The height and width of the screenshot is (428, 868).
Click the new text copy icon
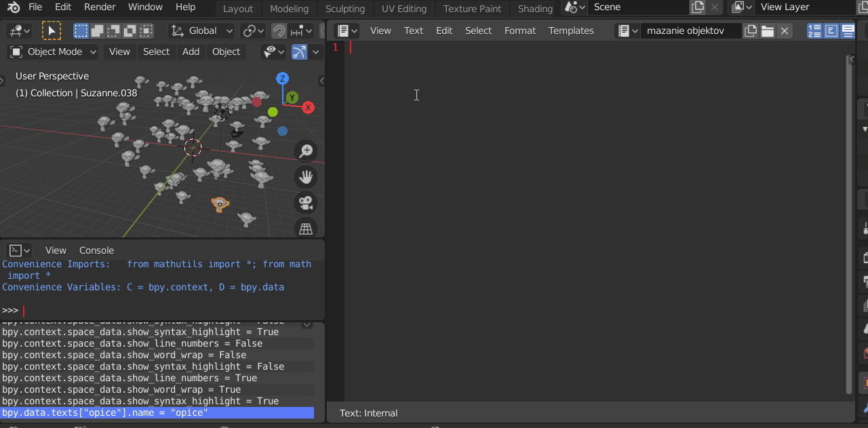[750, 31]
